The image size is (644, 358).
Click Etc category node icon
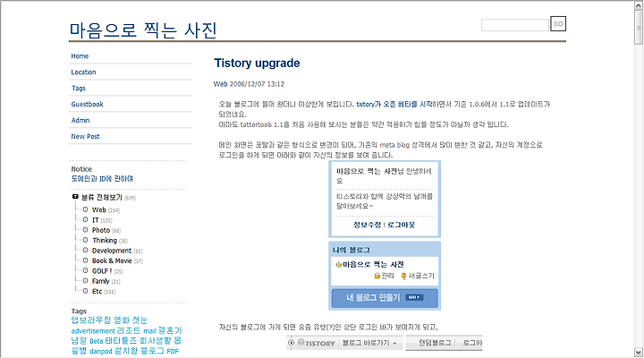[86, 291]
